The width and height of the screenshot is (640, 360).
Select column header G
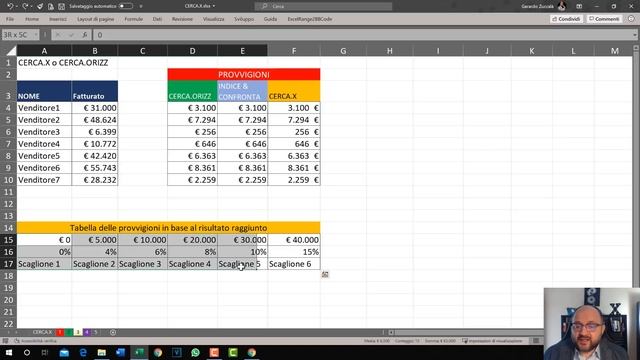tap(343, 51)
